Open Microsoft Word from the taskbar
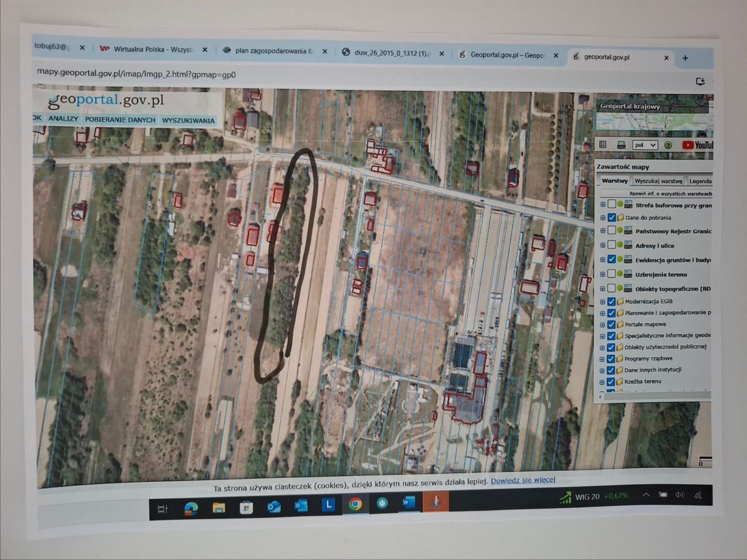747x560 pixels. click(x=409, y=502)
